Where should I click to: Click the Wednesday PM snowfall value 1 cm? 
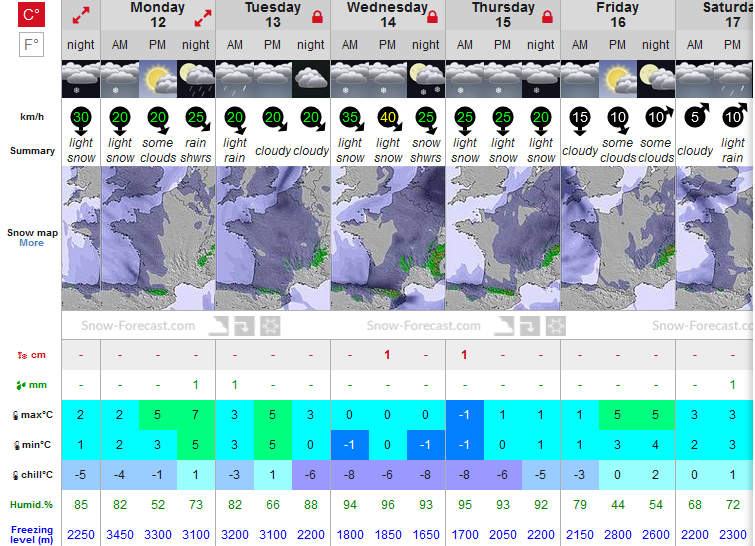[387, 355]
